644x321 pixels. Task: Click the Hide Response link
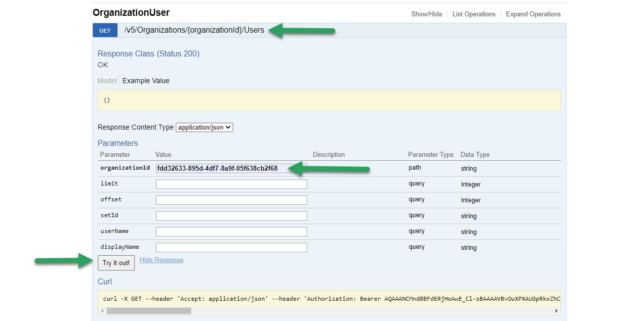pos(161,260)
